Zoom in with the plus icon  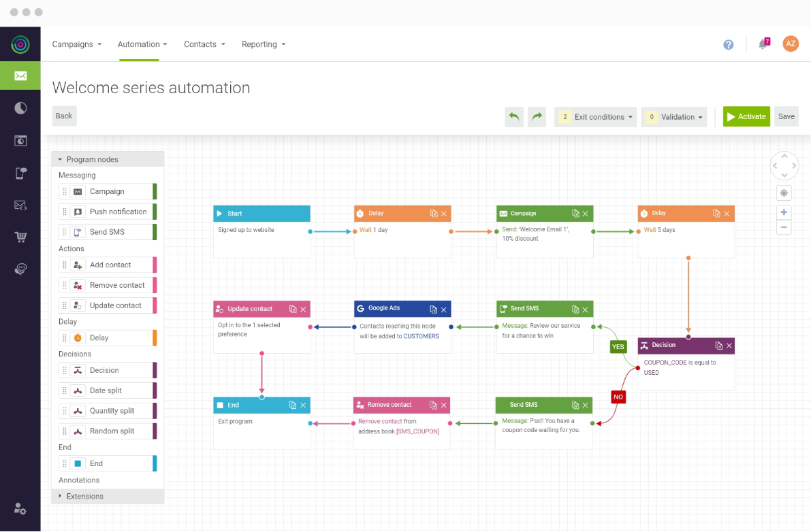[784, 212]
